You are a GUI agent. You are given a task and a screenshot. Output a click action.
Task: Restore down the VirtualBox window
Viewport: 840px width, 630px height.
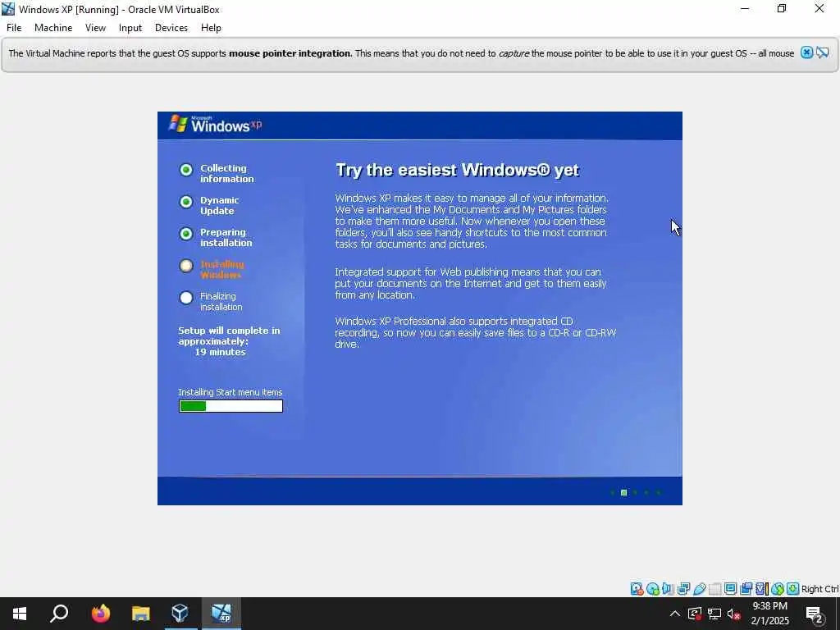[782, 8]
